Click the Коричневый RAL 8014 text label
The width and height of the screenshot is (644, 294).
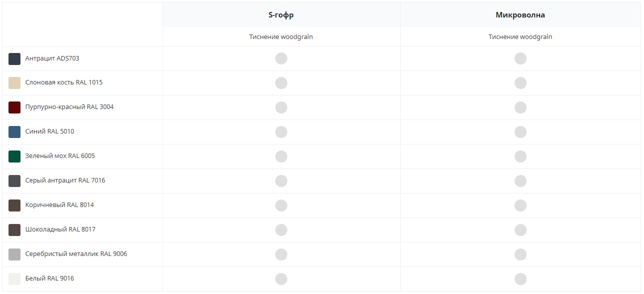(59, 205)
